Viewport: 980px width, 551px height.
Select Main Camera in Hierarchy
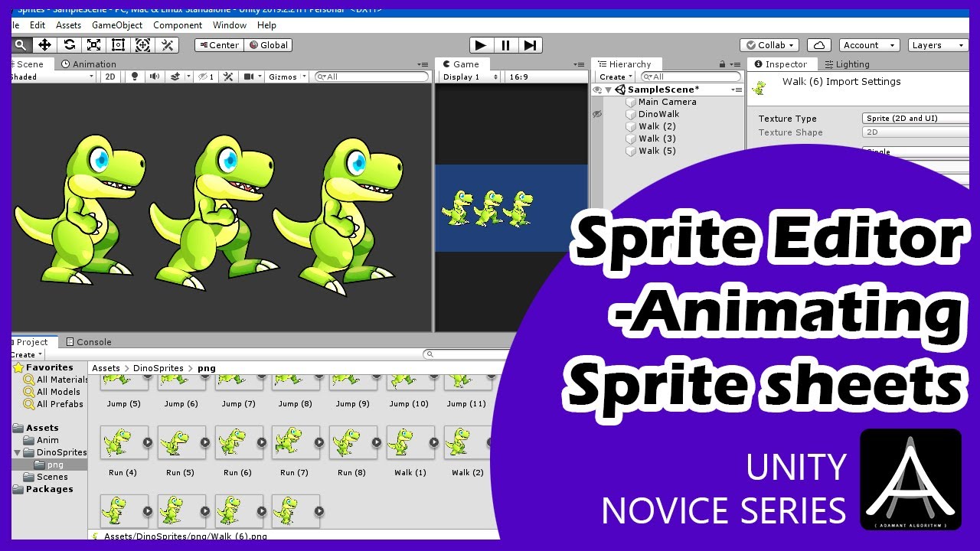click(667, 102)
